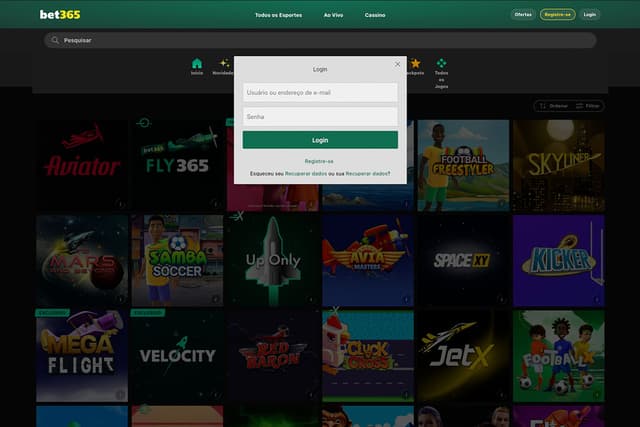Open the Velocity game

point(178,356)
